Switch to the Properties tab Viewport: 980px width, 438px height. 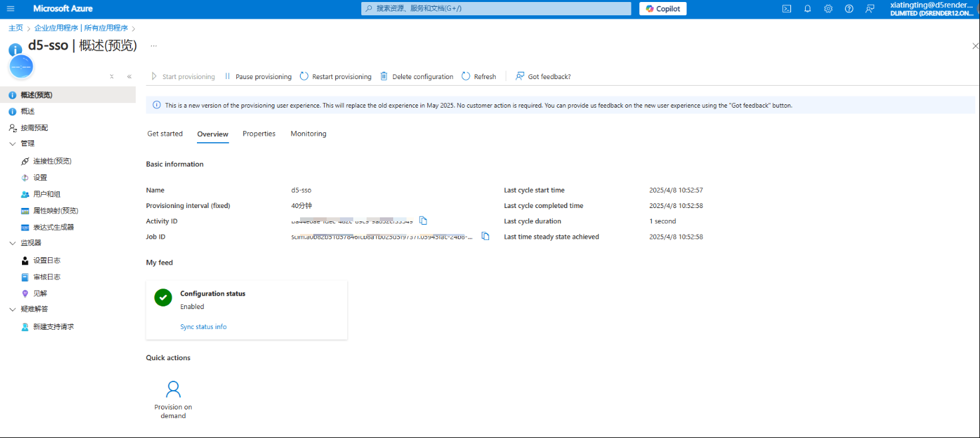pyautogui.click(x=259, y=134)
